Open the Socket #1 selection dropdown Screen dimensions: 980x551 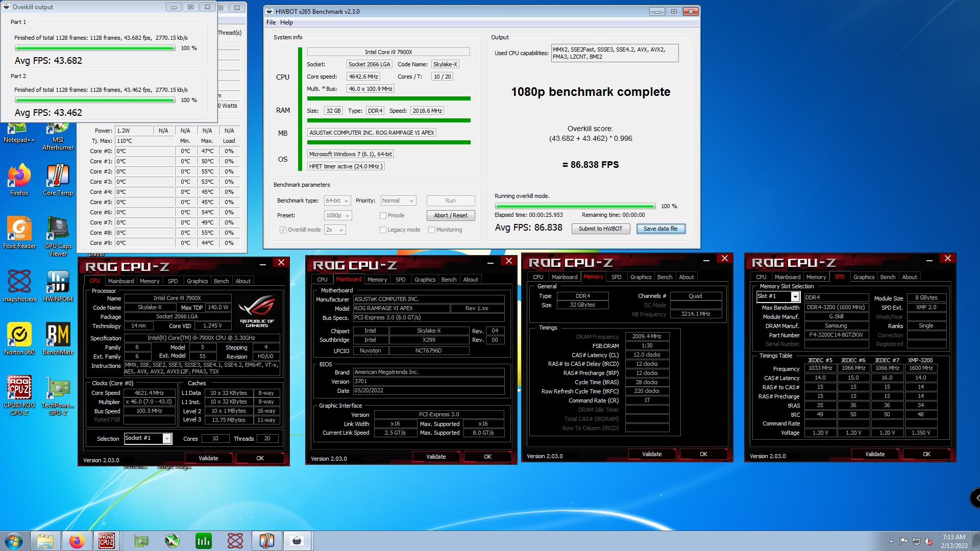point(148,438)
